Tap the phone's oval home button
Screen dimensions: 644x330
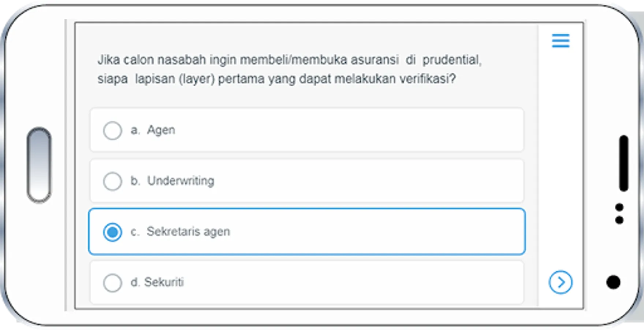[x=39, y=165]
